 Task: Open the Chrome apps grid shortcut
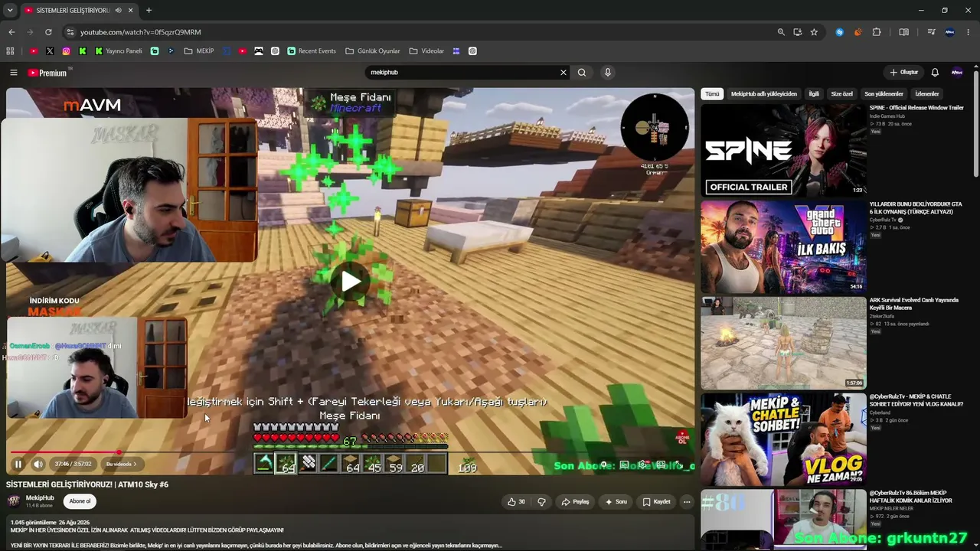(x=10, y=51)
